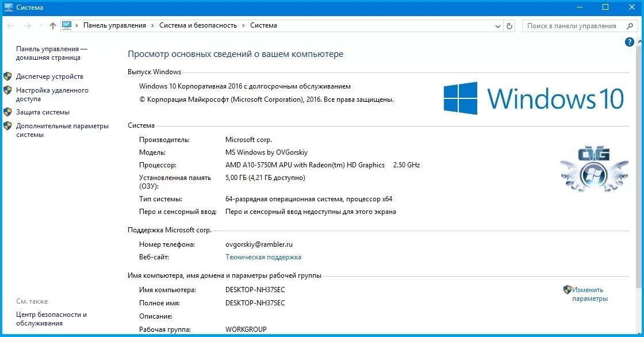Viewport: 644px width, 337px height.
Task: Click shield icon beside Настройка удаленного доступа
Action: tap(7, 90)
